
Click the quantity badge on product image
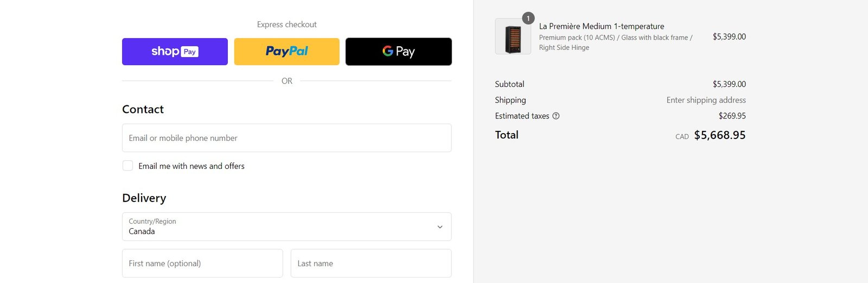click(x=528, y=18)
